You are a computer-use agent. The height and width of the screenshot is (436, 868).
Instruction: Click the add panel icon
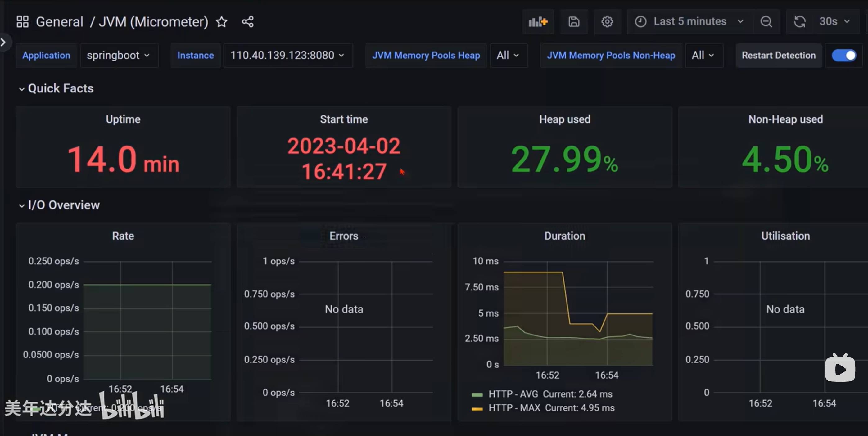tap(538, 22)
